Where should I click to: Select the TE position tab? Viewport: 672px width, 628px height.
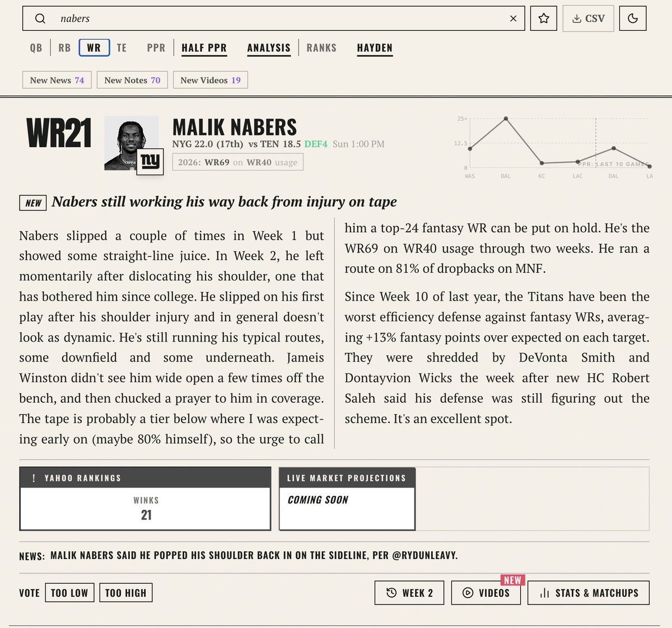pyautogui.click(x=122, y=48)
